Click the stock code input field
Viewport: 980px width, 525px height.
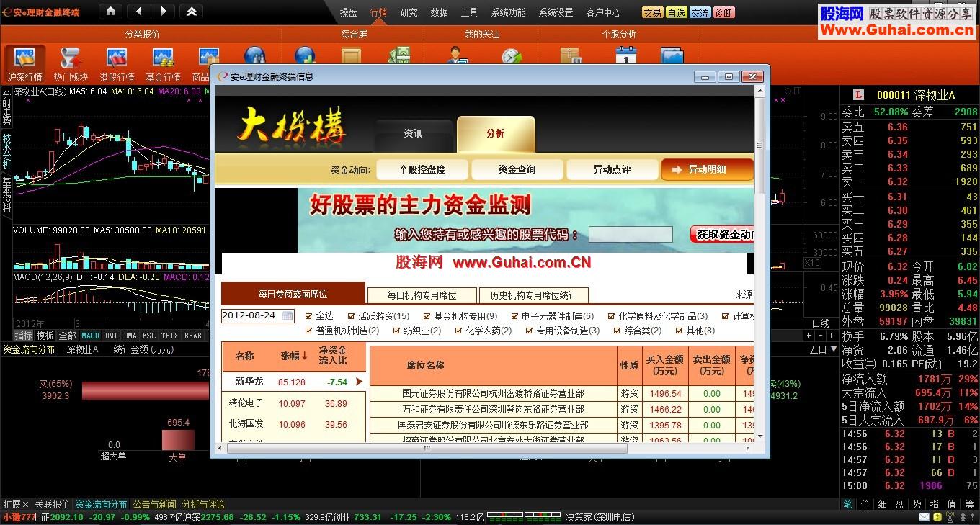point(630,234)
